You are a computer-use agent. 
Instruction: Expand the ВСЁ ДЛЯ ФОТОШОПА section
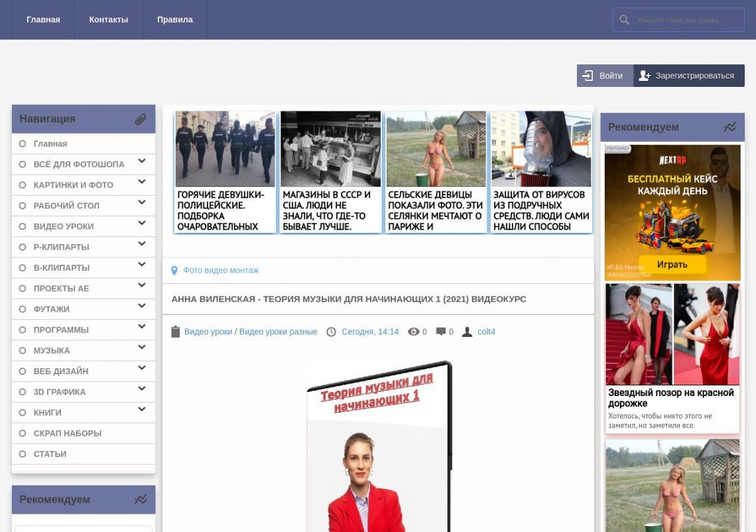coord(141,161)
